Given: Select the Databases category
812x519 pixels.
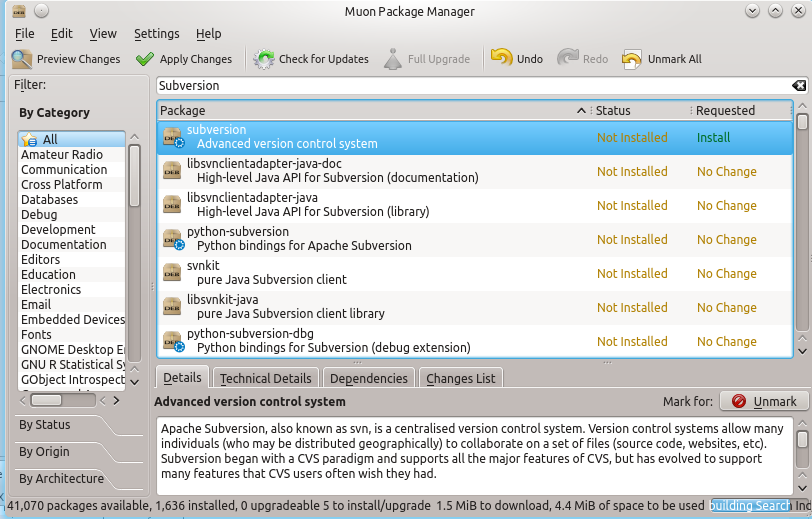Looking at the screenshot, I should click(x=49, y=200).
